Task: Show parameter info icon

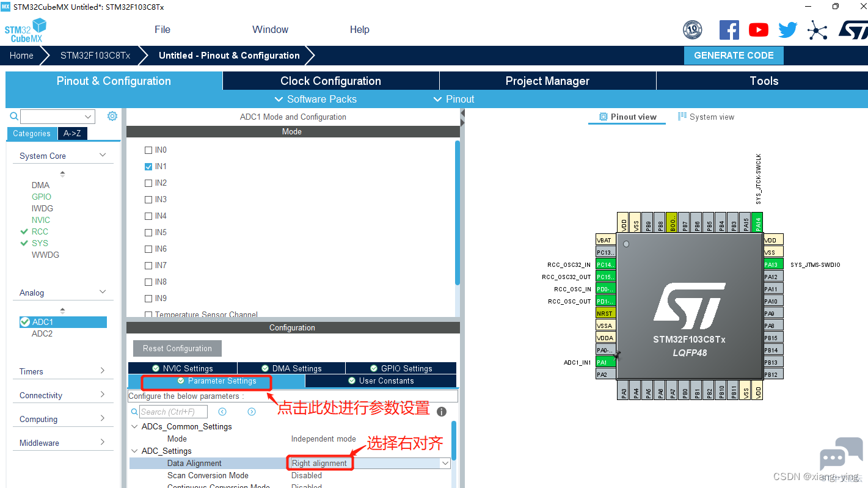Action: pos(442,412)
